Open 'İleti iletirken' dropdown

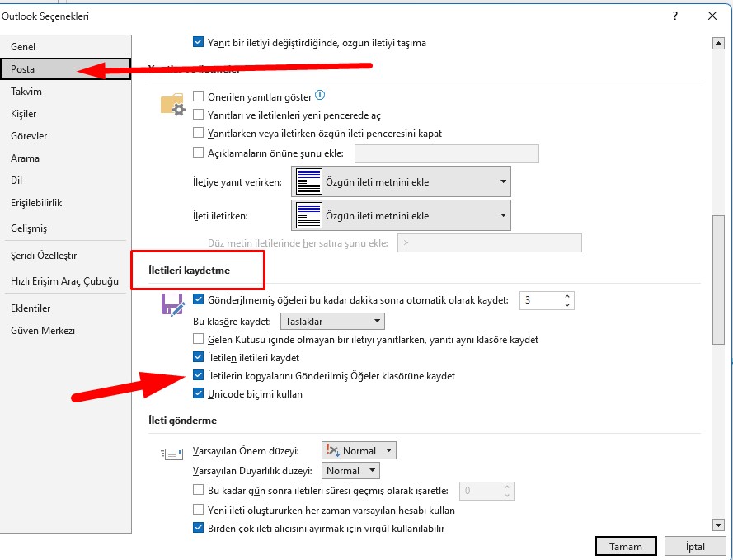(401, 215)
